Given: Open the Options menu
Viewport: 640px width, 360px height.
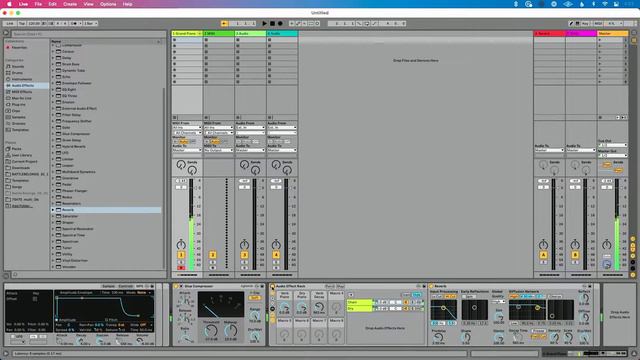Looking at the screenshot, I should [x=108, y=4].
